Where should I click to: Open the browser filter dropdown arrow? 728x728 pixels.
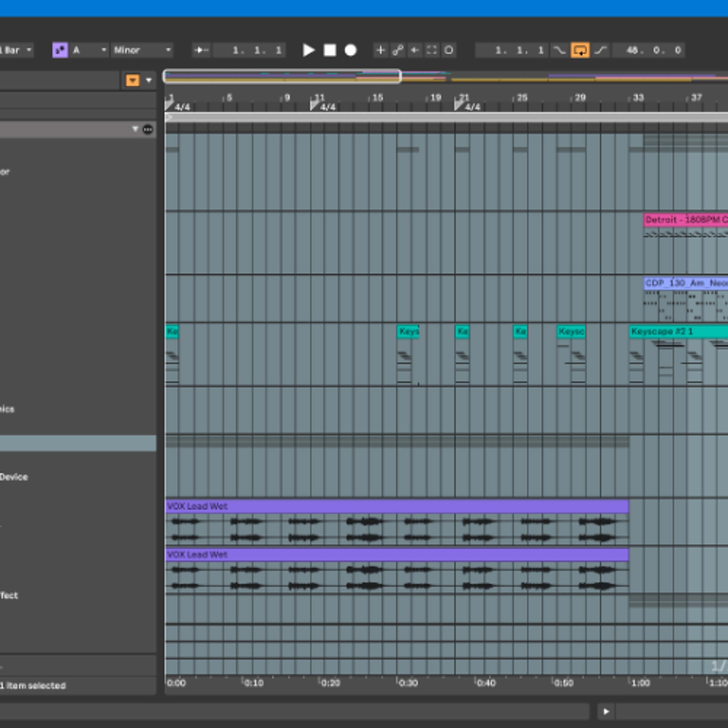(149, 80)
